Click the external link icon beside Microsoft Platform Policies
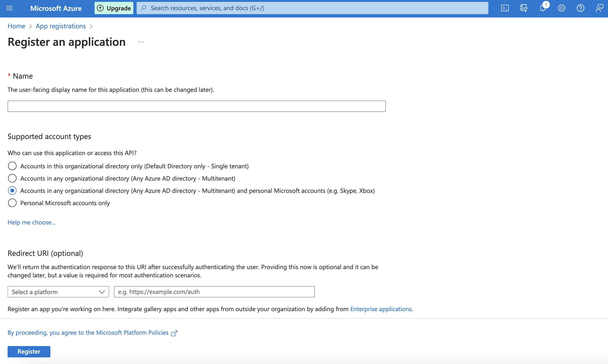The height and width of the screenshot is (364, 608). coord(174,333)
